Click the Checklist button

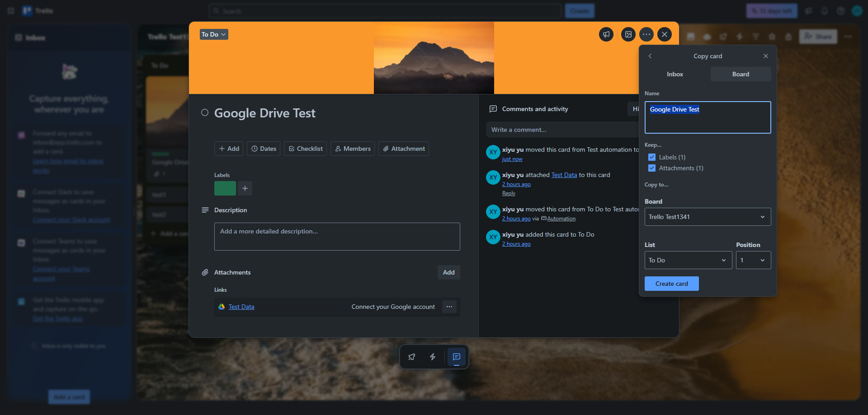[305, 149]
